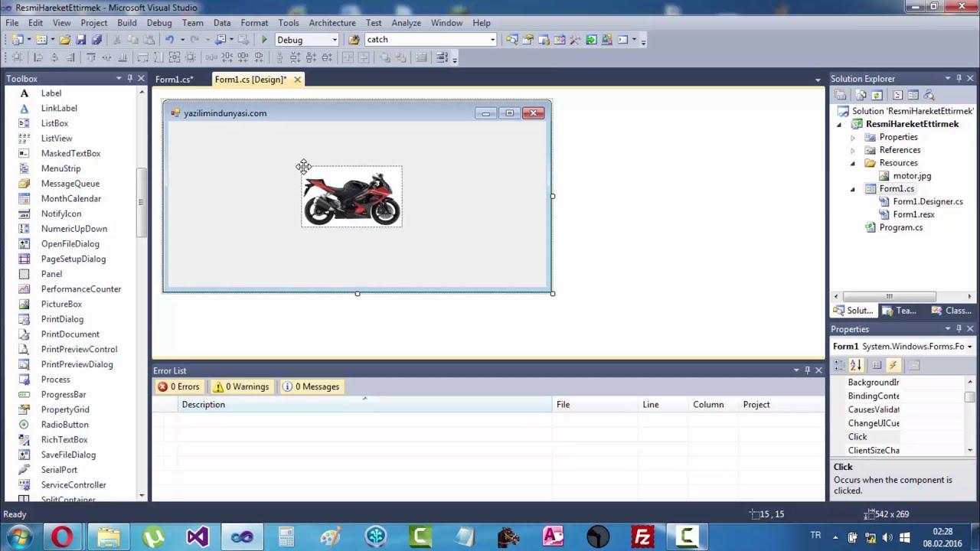Select Form1.resx in the tree
Screen dimensions: 980x551
pos(913,215)
